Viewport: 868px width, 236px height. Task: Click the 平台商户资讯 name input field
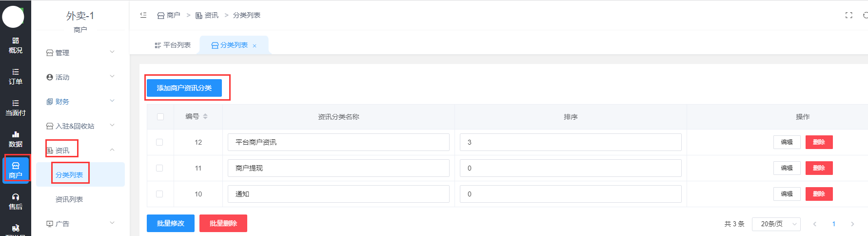(338, 142)
